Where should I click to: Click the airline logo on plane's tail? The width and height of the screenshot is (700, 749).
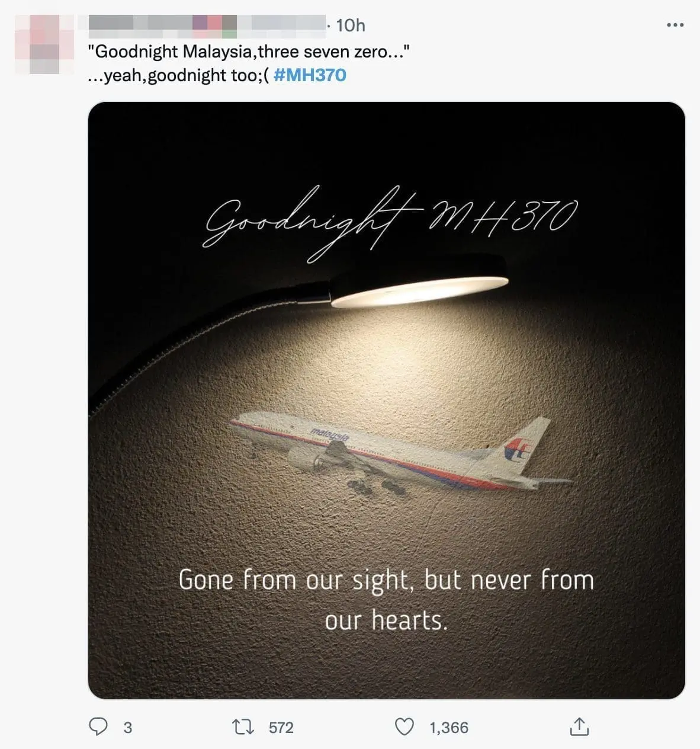(517, 449)
